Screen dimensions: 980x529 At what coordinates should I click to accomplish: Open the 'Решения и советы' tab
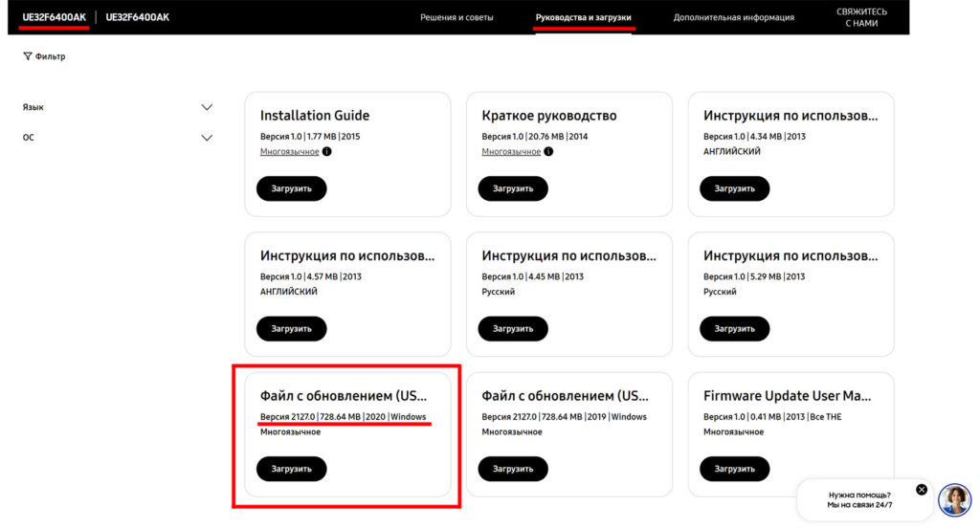457,17
